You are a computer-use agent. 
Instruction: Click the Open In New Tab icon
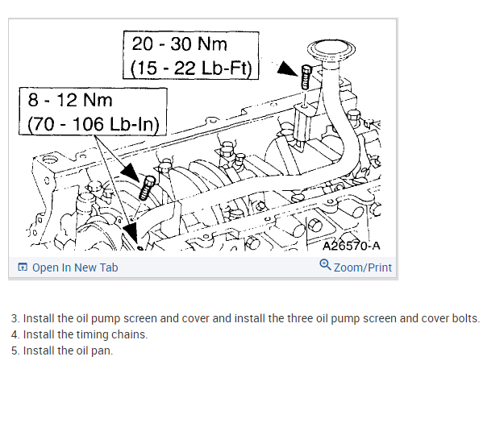point(23,267)
